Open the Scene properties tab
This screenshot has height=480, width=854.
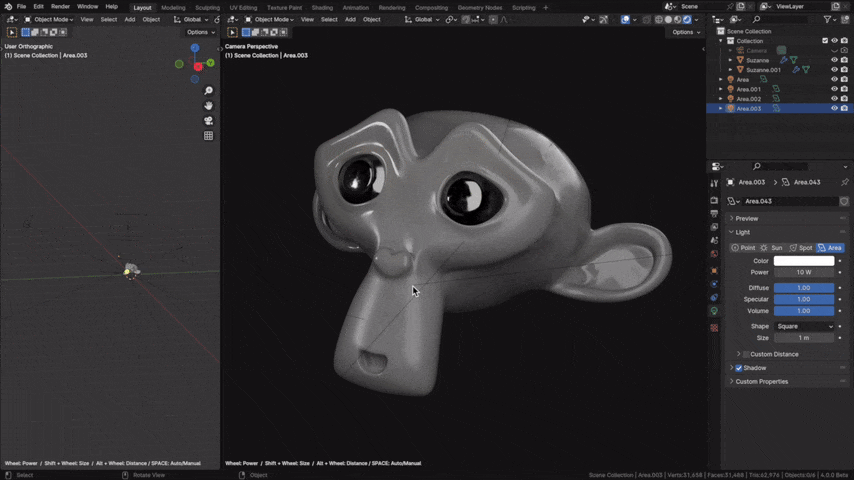pos(714,240)
